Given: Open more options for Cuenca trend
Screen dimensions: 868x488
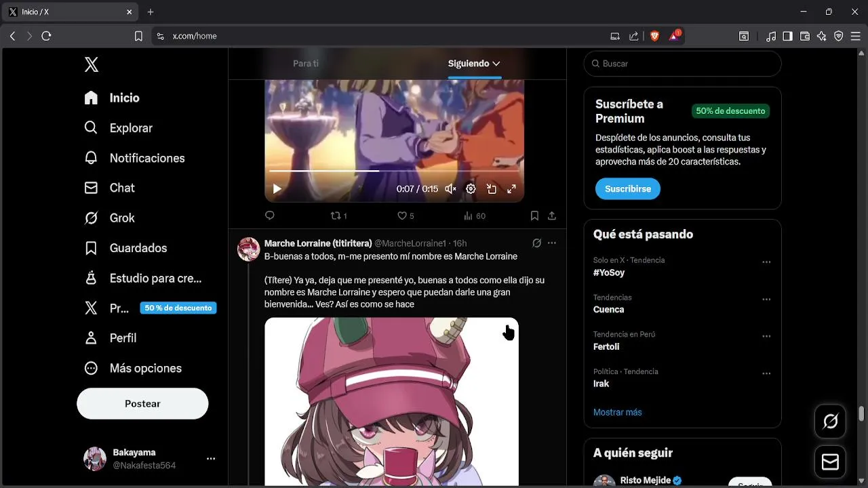Looking at the screenshot, I should coord(766,300).
